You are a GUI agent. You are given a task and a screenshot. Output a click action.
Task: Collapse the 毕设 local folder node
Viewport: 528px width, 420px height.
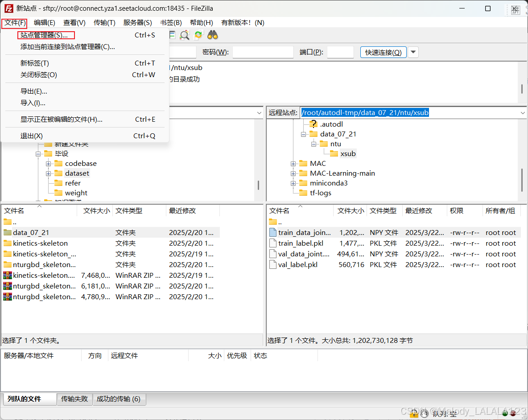pyautogui.click(x=38, y=154)
